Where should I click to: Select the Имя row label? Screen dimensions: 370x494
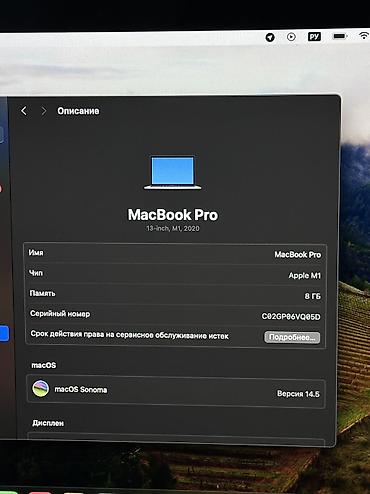(x=36, y=253)
